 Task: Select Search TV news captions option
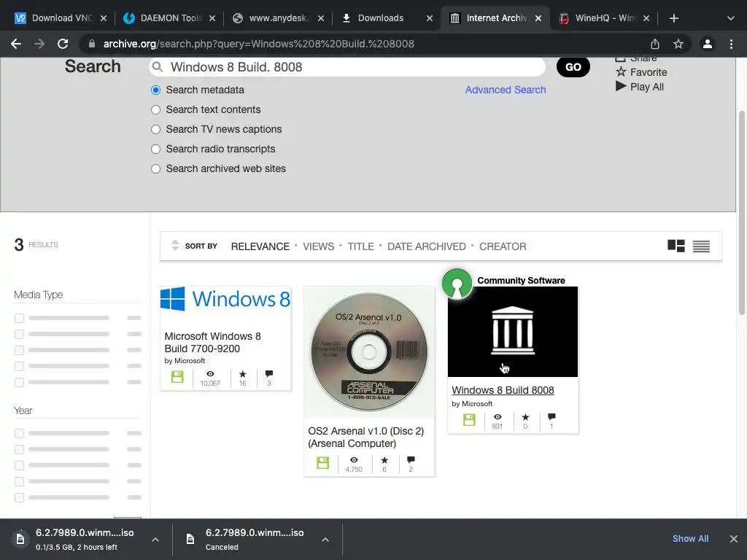pos(156,130)
